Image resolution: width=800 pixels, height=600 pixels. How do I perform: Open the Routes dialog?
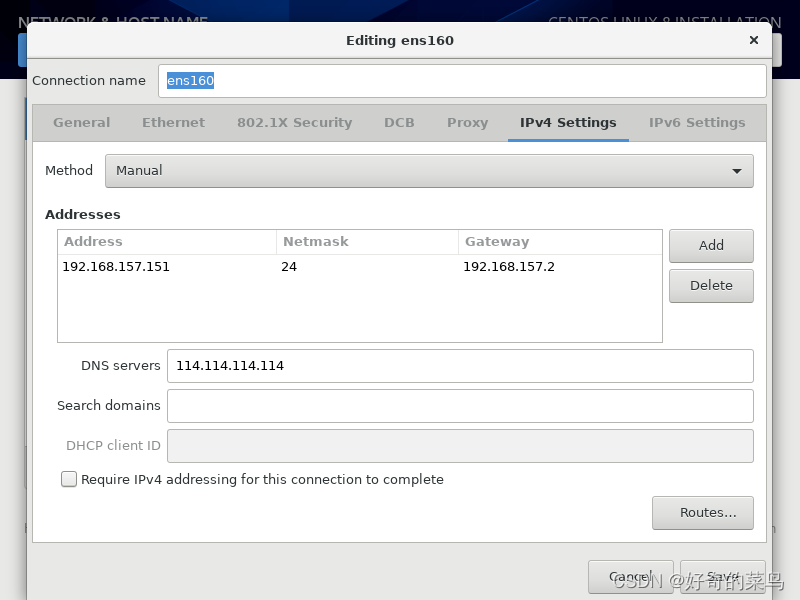point(703,512)
